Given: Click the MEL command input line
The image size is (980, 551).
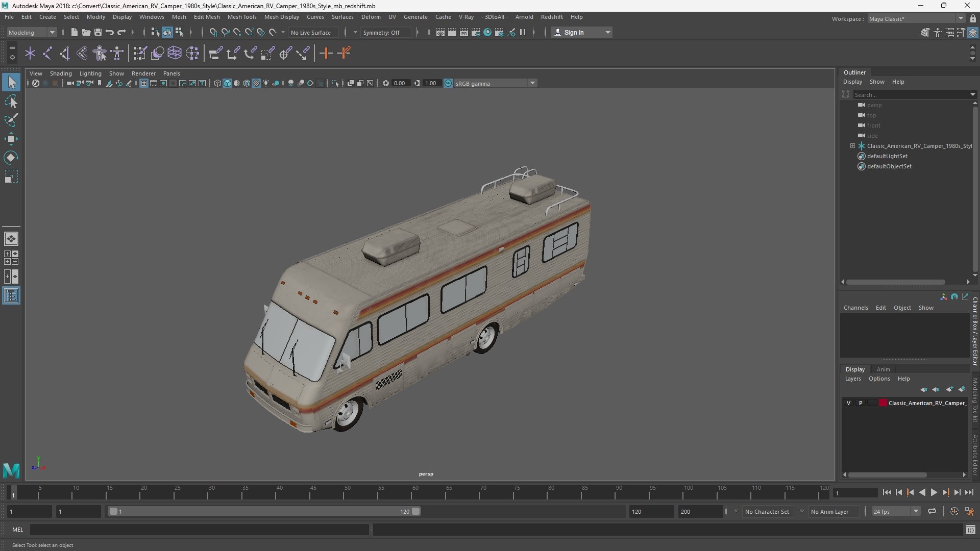Looking at the screenshot, I should tap(200, 530).
